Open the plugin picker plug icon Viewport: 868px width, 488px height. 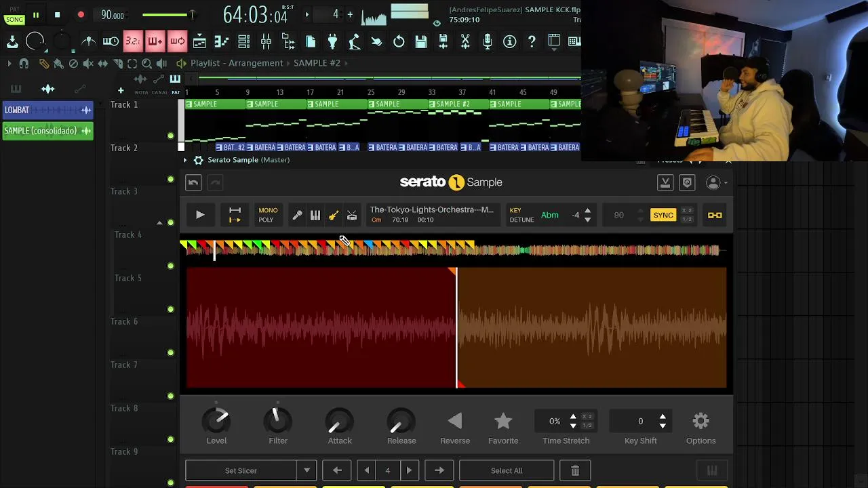click(x=332, y=41)
